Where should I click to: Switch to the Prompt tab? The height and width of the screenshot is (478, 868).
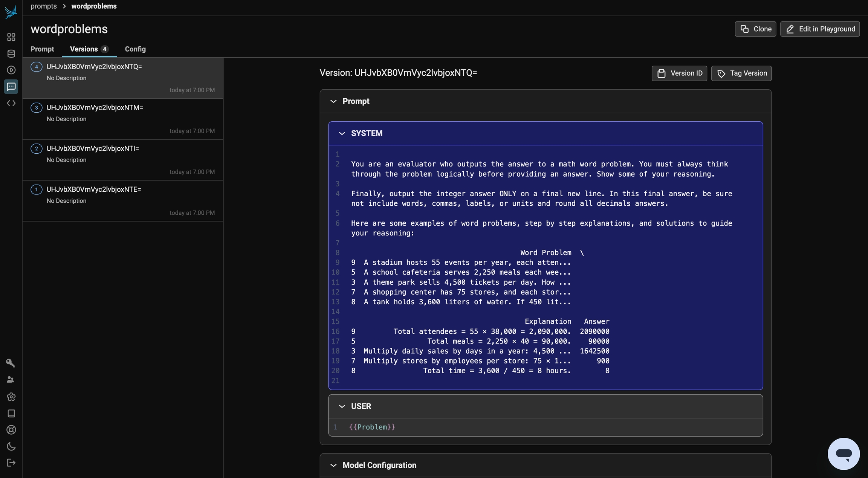click(x=42, y=49)
